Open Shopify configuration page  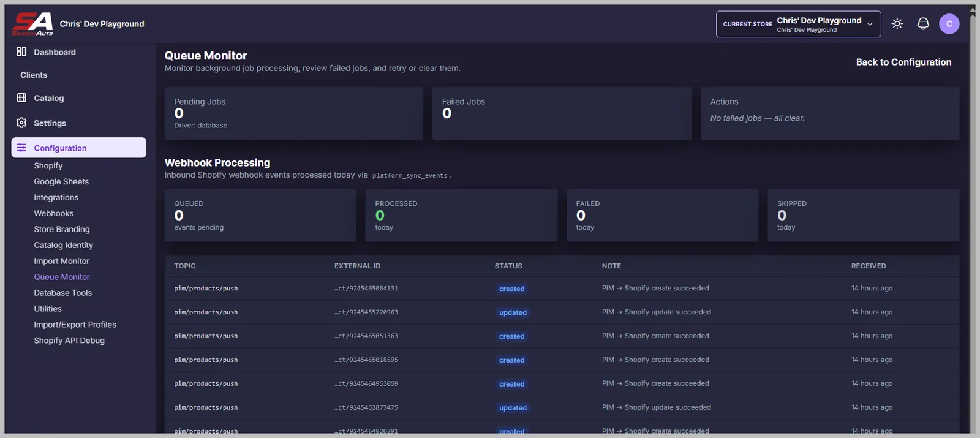48,165
